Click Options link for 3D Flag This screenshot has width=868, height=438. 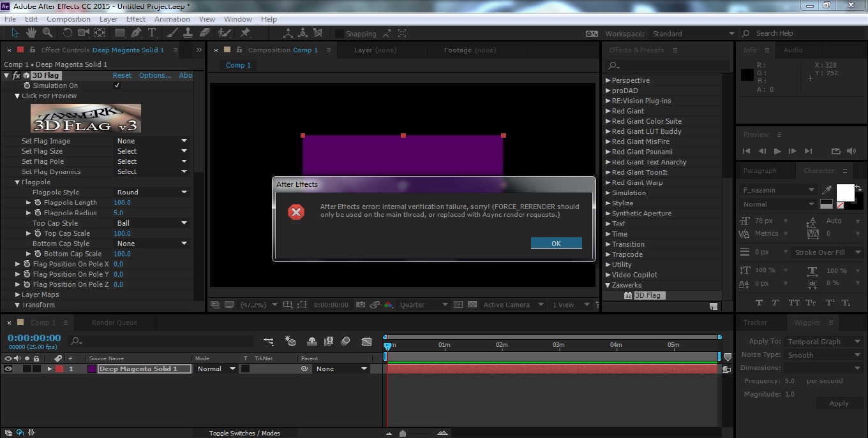point(155,75)
